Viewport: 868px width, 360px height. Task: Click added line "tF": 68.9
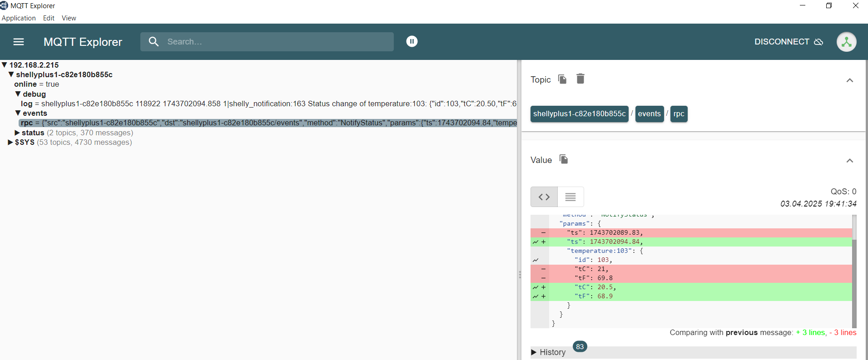pos(691,296)
